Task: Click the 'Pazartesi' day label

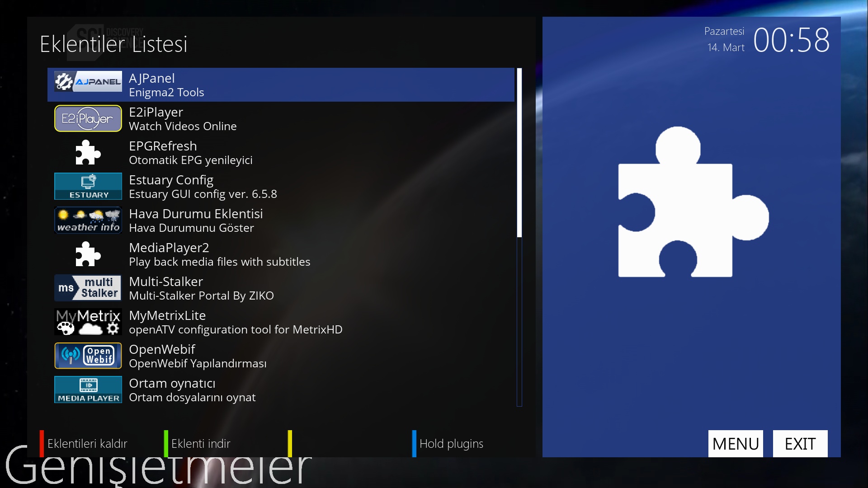Action: tap(724, 31)
